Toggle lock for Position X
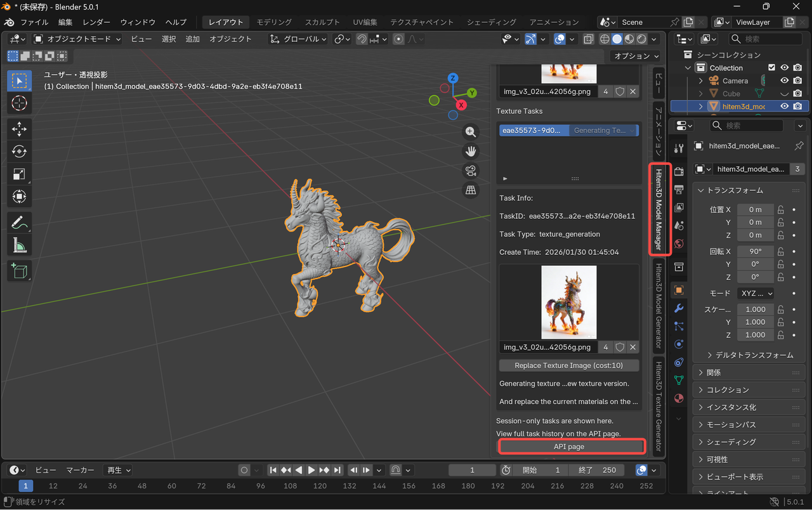The width and height of the screenshot is (812, 510). [x=781, y=209]
